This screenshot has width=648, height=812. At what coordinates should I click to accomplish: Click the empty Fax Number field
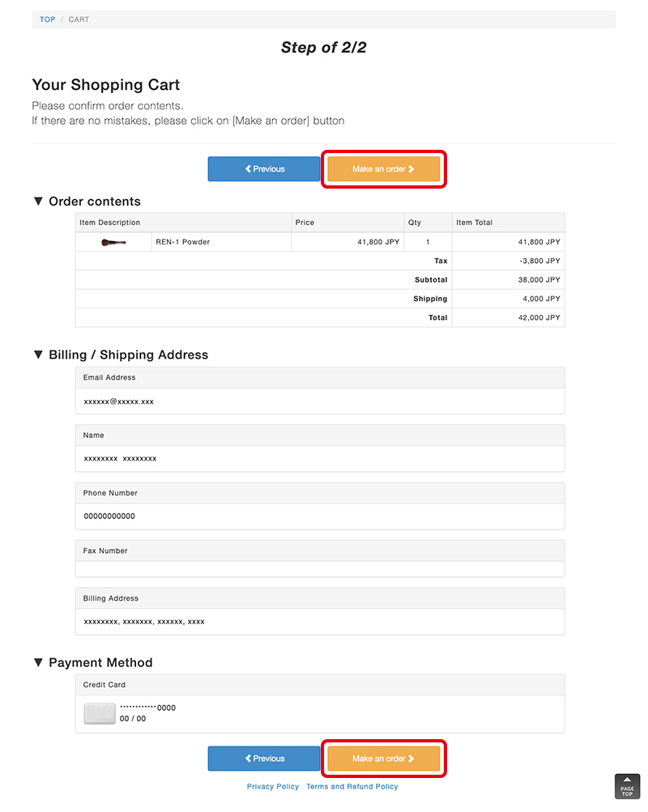tap(320, 569)
